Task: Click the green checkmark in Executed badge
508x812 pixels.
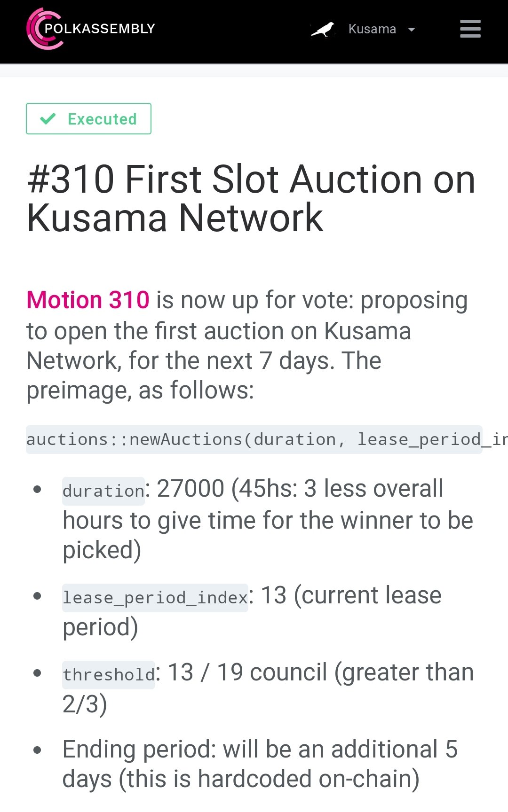Action: [x=48, y=118]
